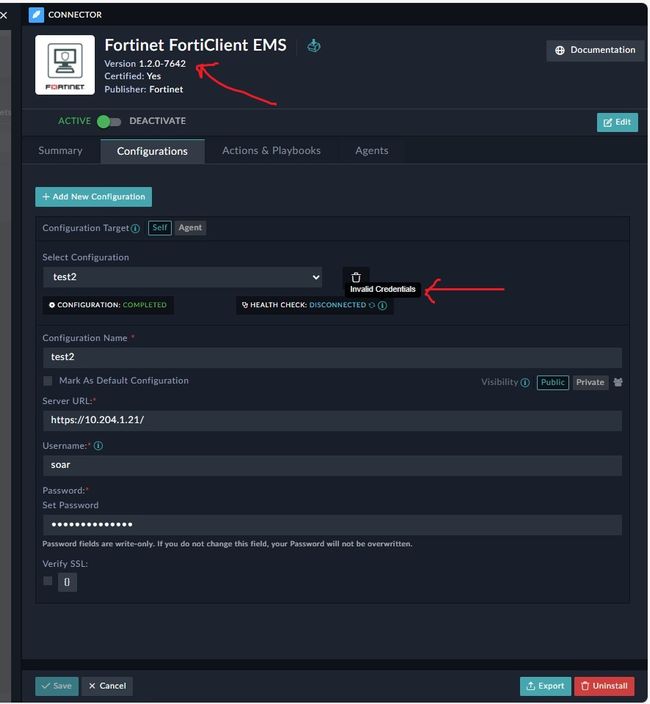Screen dimensions: 650x704
Task: Check Mark As Default Configuration
Action: tap(48, 381)
